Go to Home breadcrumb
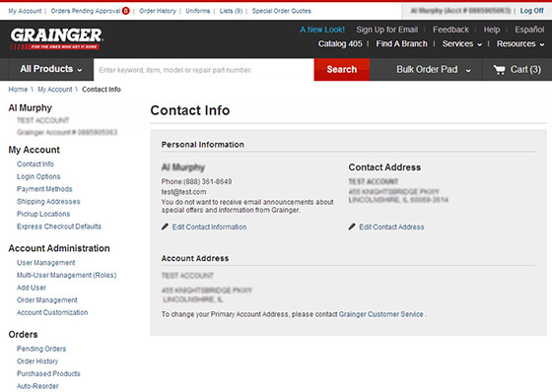This screenshot has width=552, height=392. [x=18, y=90]
